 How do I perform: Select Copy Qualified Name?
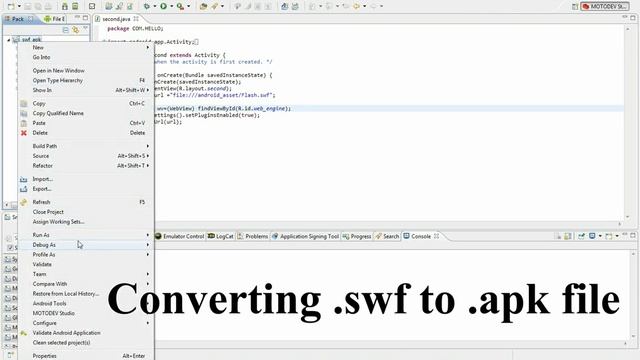(x=87, y=113)
